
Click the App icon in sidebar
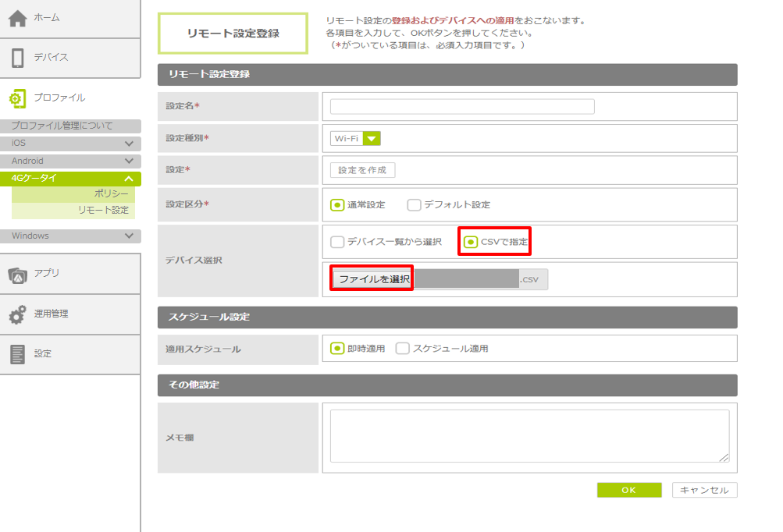coord(17,274)
